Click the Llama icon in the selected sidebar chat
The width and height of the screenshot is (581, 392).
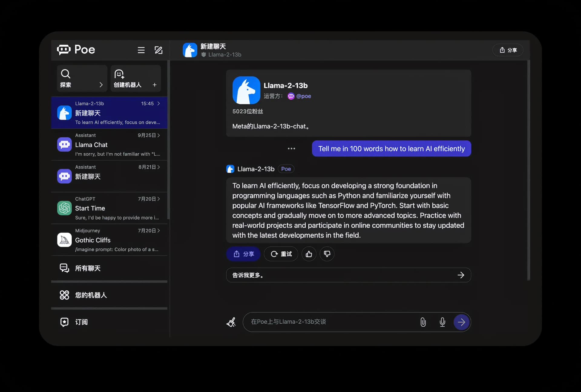pos(64,113)
